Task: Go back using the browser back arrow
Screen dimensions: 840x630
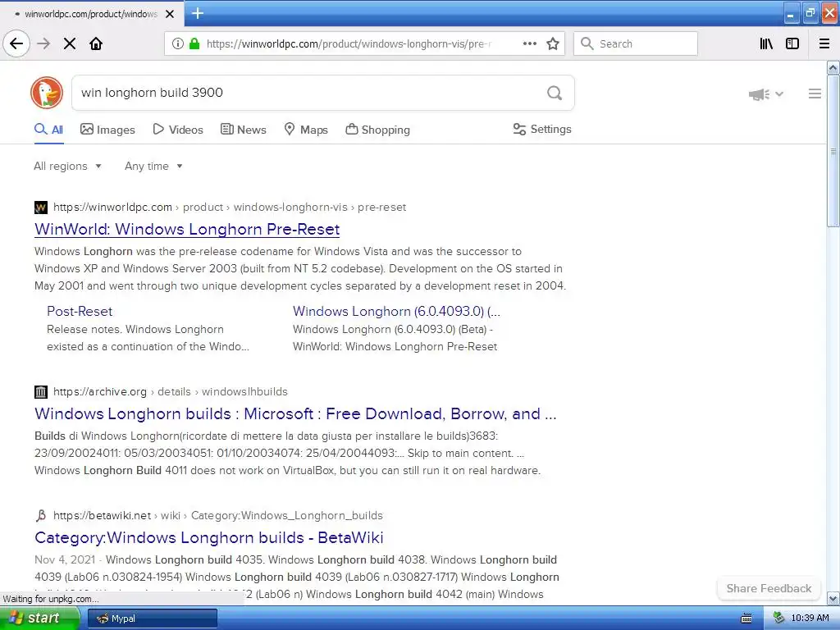Action: [16, 43]
